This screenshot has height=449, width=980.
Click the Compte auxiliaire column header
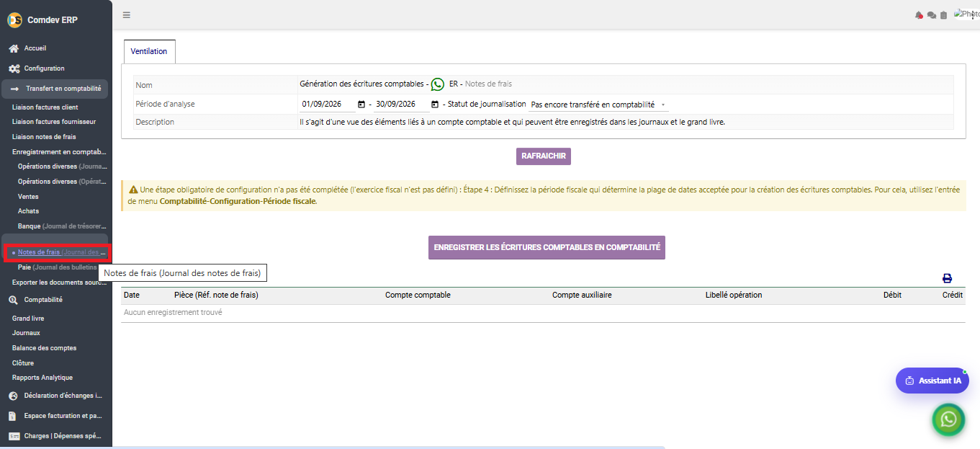coord(582,295)
